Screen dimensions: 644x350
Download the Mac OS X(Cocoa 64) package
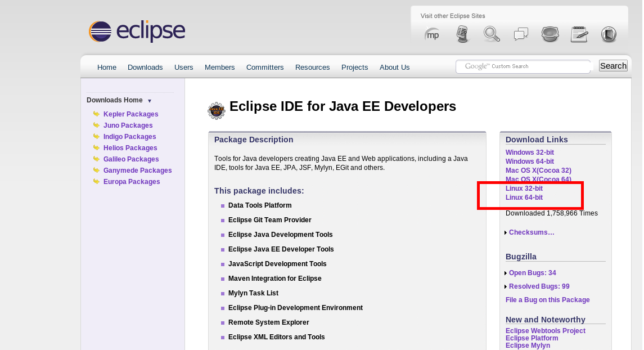point(538,180)
